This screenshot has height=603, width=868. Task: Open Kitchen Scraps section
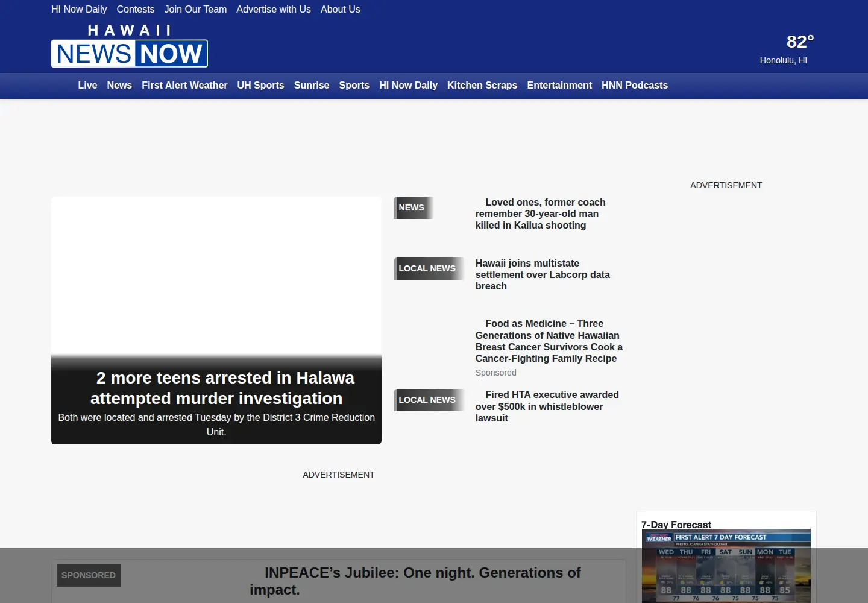[x=482, y=85]
